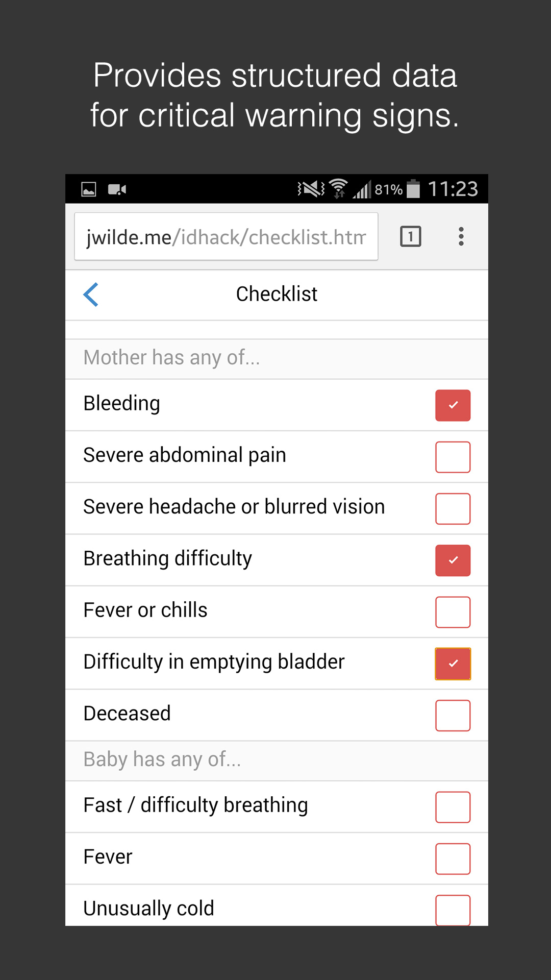Viewport: 551px width, 980px height.
Task: Tap the muted vibrate status icon
Action: pyautogui.click(x=311, y=189)
